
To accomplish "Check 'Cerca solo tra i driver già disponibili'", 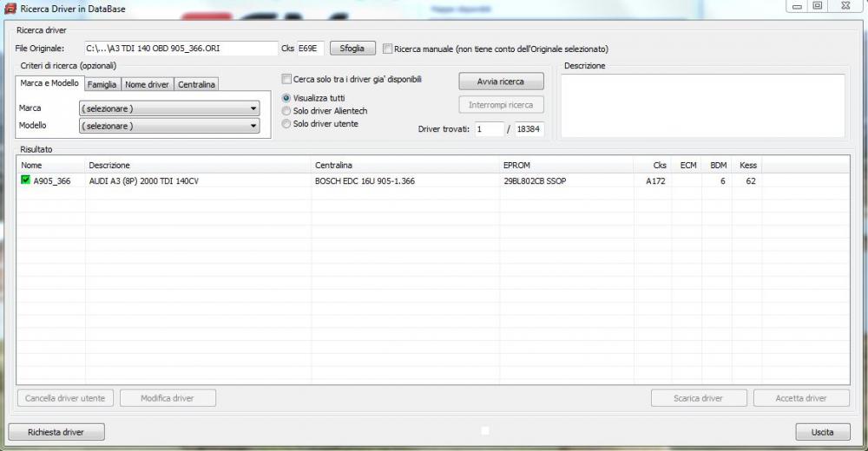I will coord(286,80).
